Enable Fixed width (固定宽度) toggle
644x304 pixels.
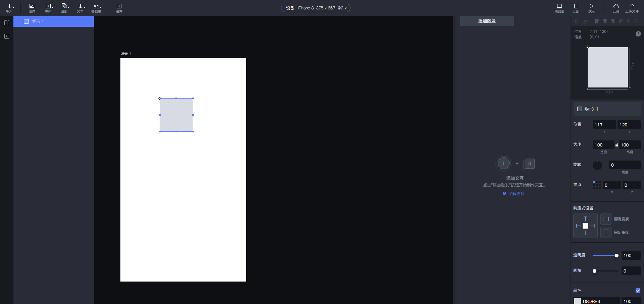point(606,219)
